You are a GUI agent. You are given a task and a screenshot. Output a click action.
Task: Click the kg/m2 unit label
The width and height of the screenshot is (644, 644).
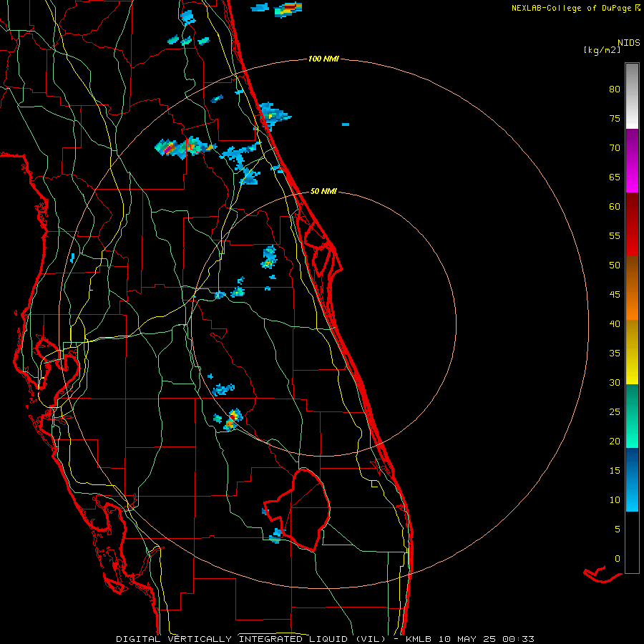(x=602, y=50)
